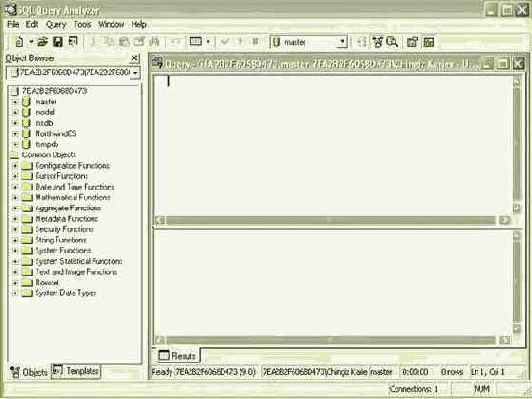Click the Cut scissors toolbar icon
Viewport: 532px width, 399px height.
(x=94, y=42)
